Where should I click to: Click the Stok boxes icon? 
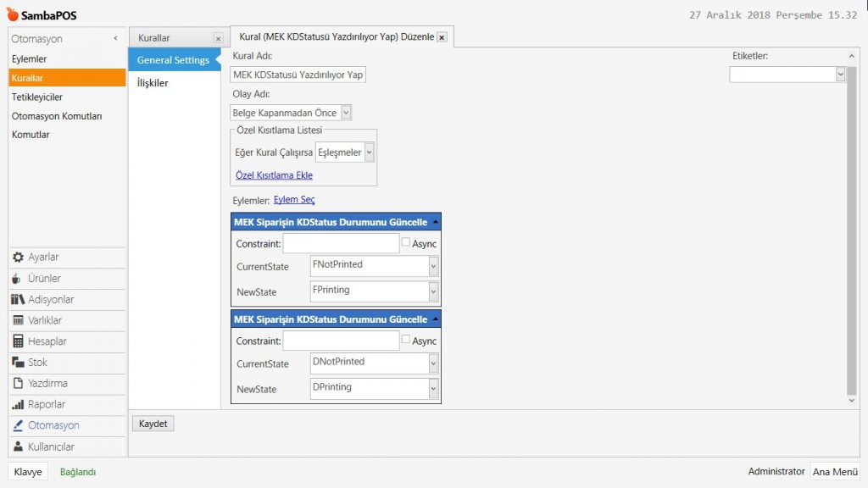coord(19,363)
